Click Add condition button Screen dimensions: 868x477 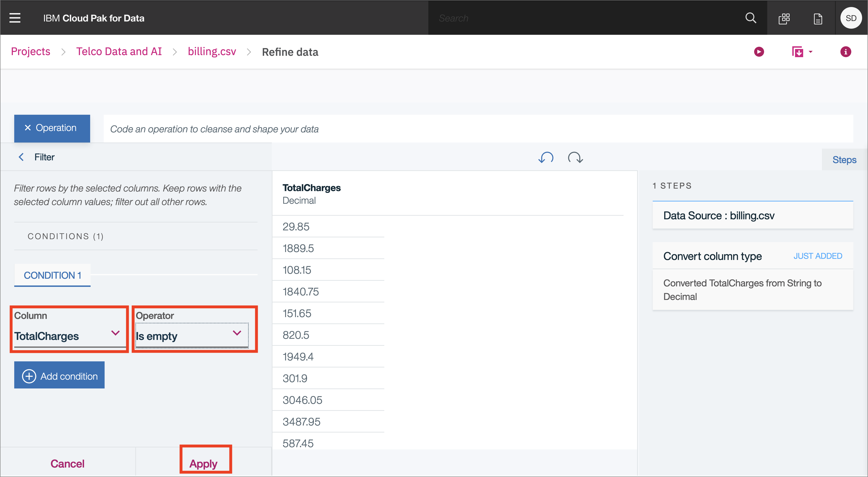59,376
